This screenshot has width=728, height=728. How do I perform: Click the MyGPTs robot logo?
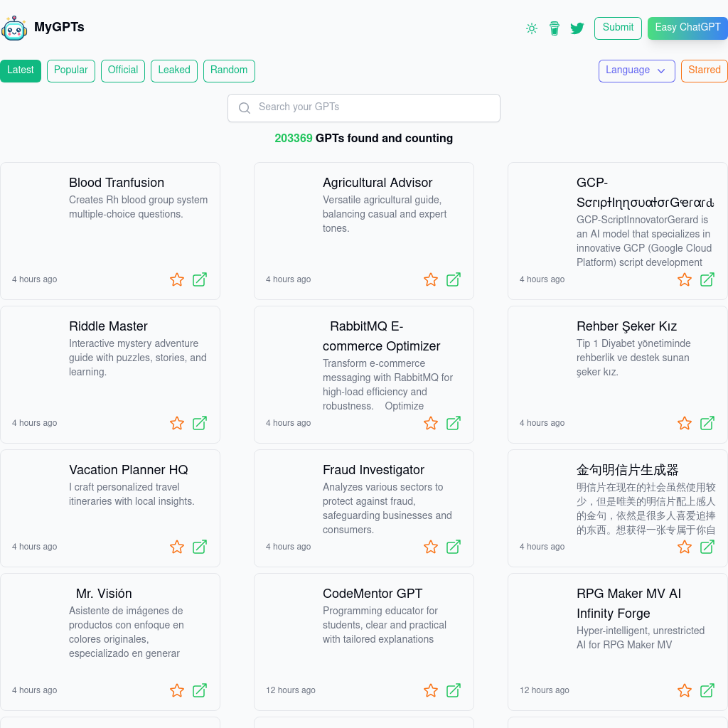pos(14,28)
